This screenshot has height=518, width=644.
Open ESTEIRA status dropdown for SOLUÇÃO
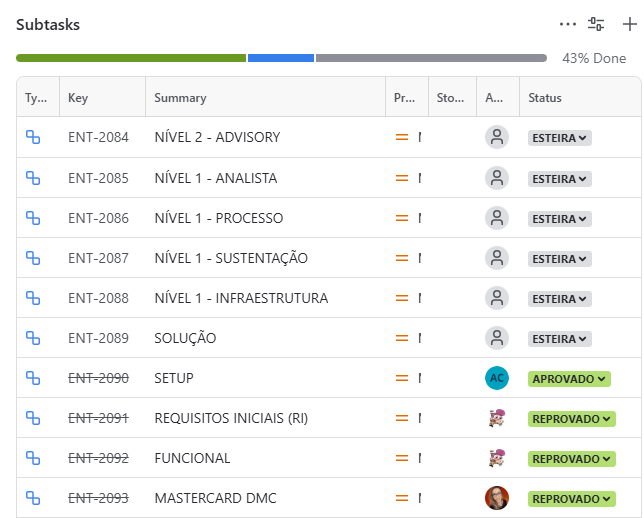pos(560,339)
